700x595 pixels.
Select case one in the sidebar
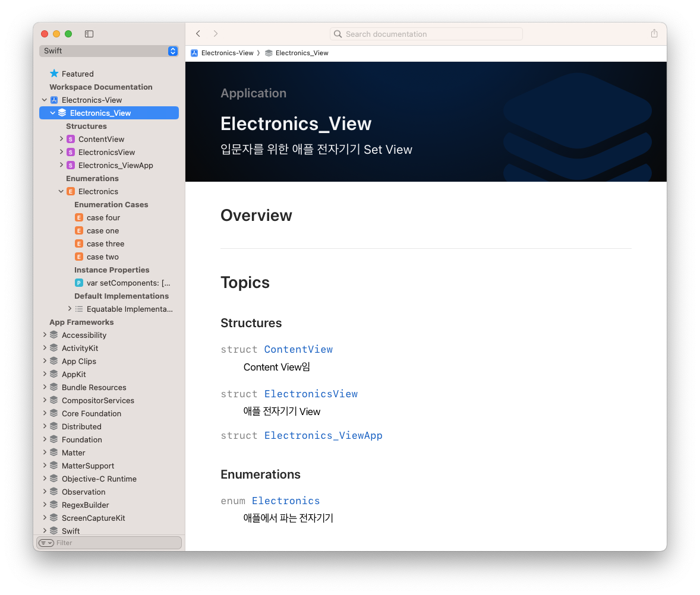click(x=103, y=230)
